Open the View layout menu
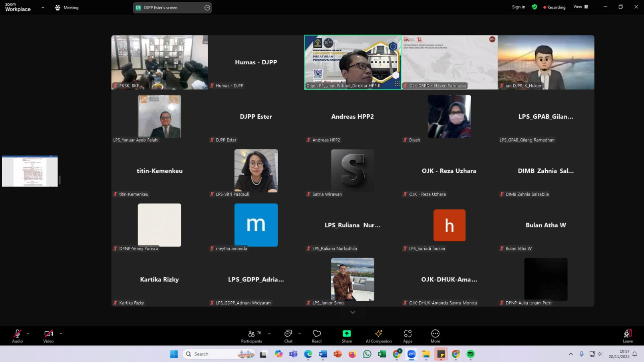Screen dimensions: 644x362 pos(581,7)
